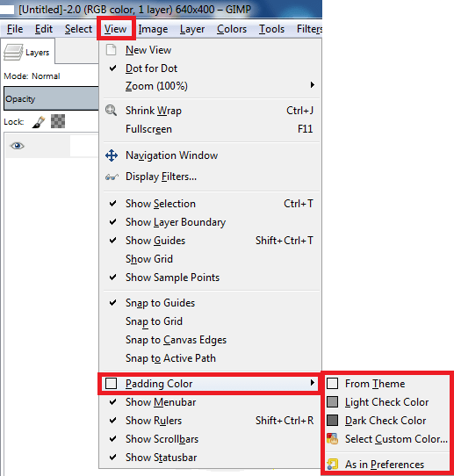Toggle the lock alpha channel checkerboard icon
Viewport: 454px width, 476px height.
point(58,121)
